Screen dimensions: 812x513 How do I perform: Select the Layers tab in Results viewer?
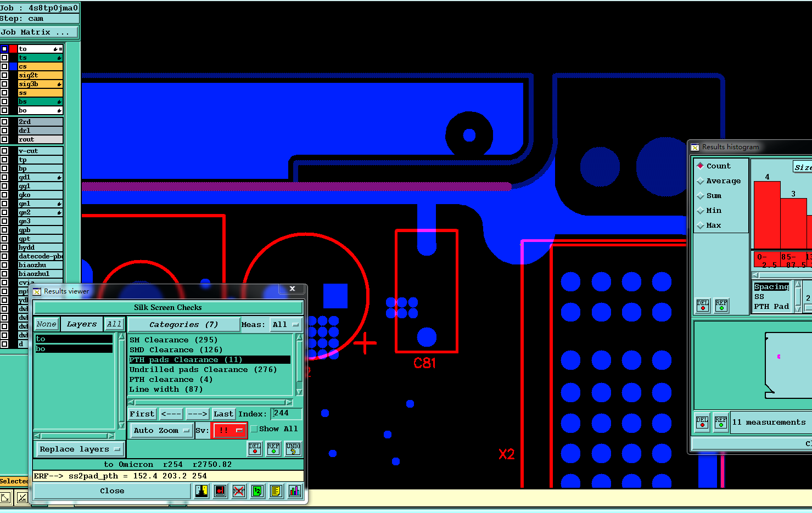pos(81,324)
